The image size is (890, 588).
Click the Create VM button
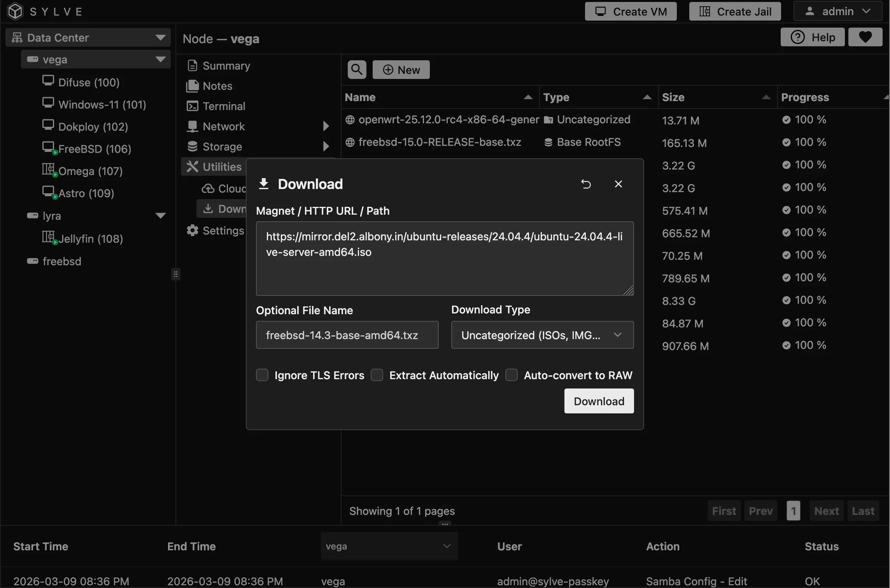coord(631,11)
